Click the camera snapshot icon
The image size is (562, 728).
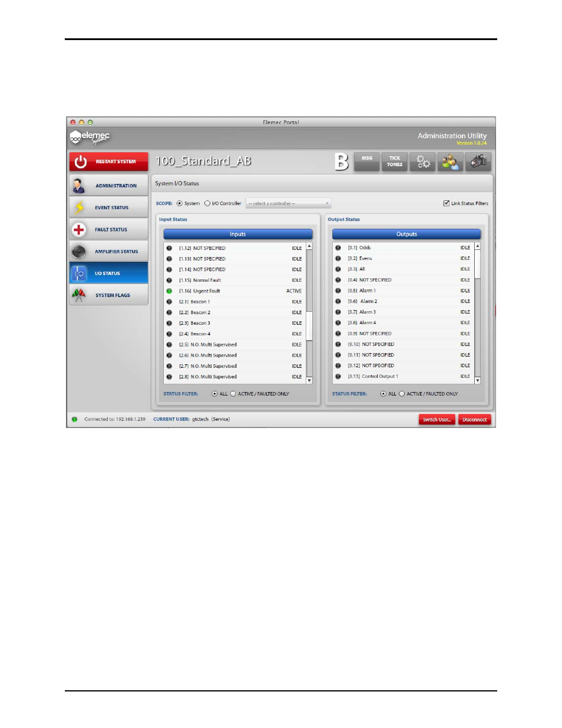(478, 162)
